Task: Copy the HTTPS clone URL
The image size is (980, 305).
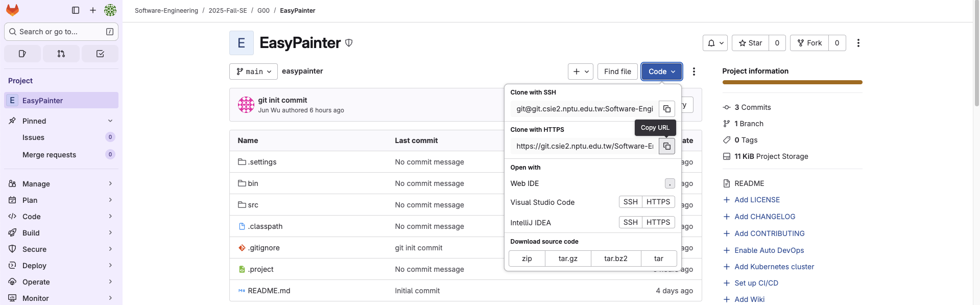Action: [x=666, y=146]
